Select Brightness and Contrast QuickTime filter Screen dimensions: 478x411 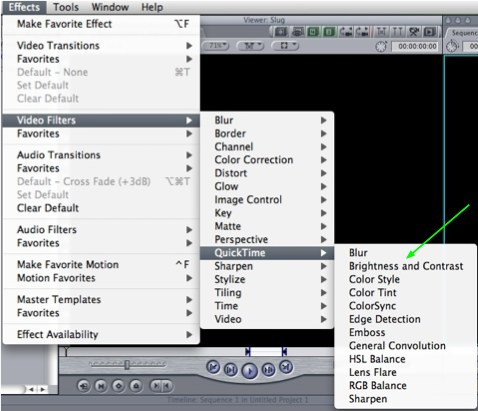point(406,266)
